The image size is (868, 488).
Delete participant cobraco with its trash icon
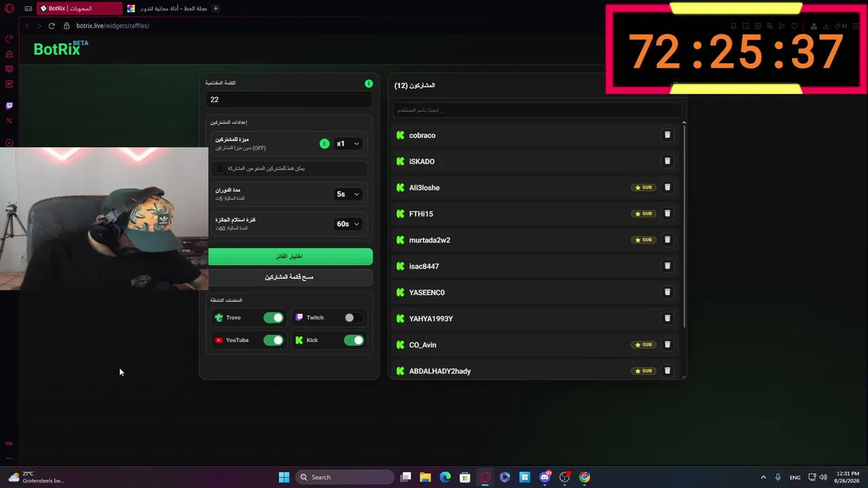pyautogui.click(x=667, y=135)
